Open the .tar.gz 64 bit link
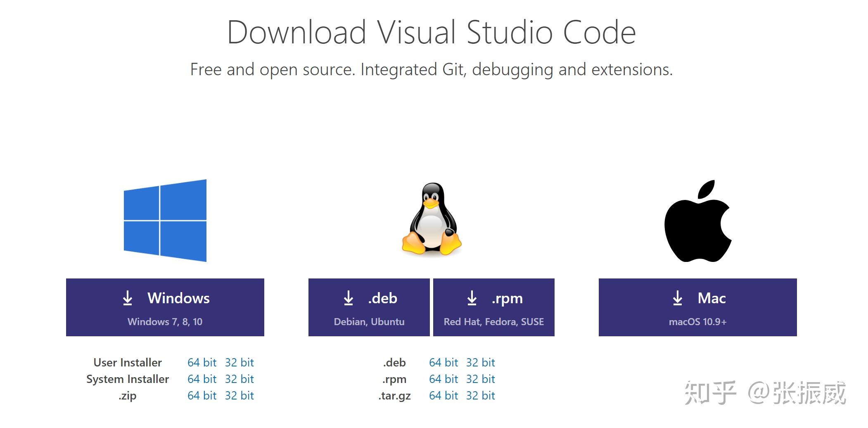 443,396
